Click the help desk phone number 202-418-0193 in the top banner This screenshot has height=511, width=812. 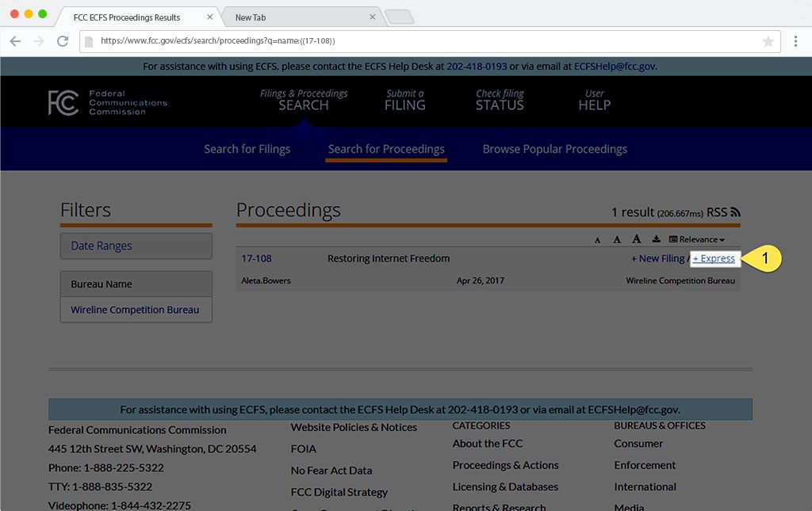click(477, 67)
